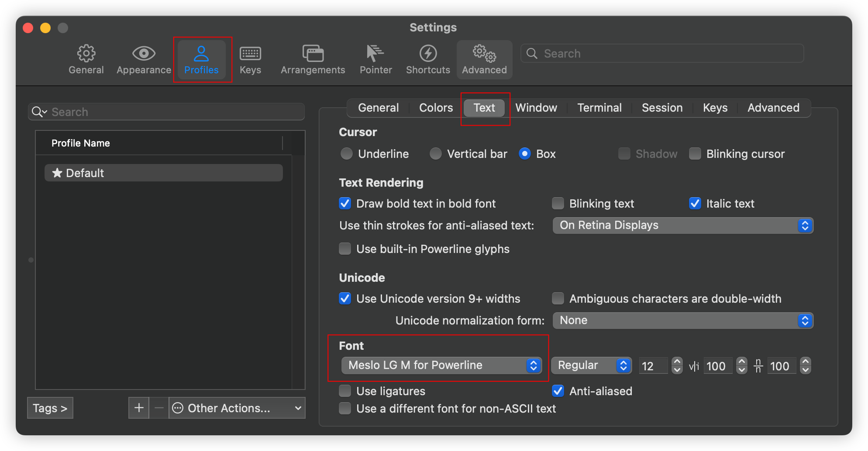Viewport: 868px width, 451px height.
Task: Select Underline cursor option
Action: click(347, 154)
